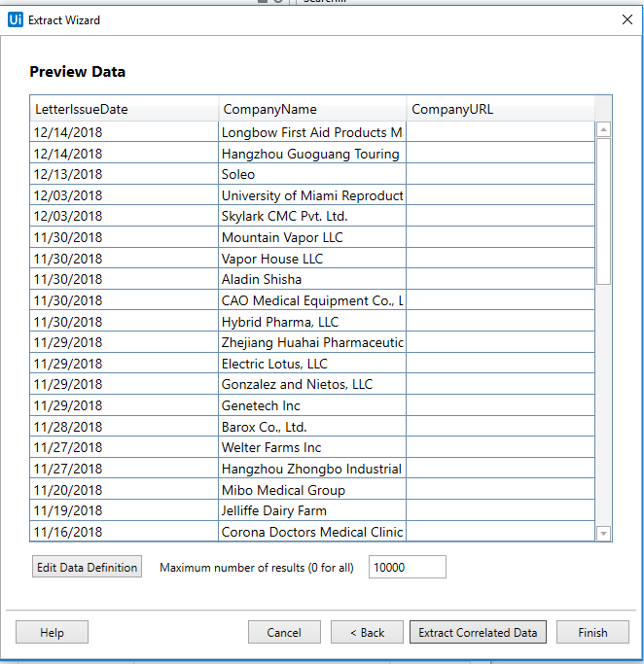644x664 pixels.
Task: Select the 11/16/2018 date cell
Action: [x=125, y=532]
